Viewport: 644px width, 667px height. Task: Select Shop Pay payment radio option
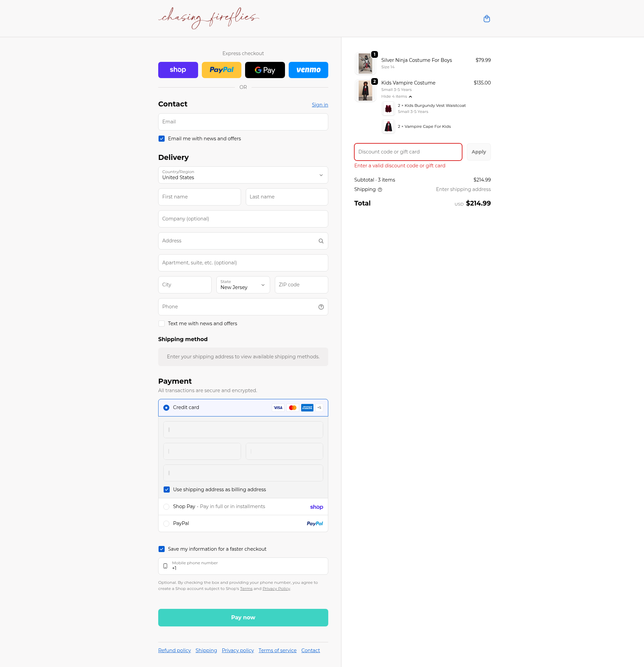coord(166,507)
